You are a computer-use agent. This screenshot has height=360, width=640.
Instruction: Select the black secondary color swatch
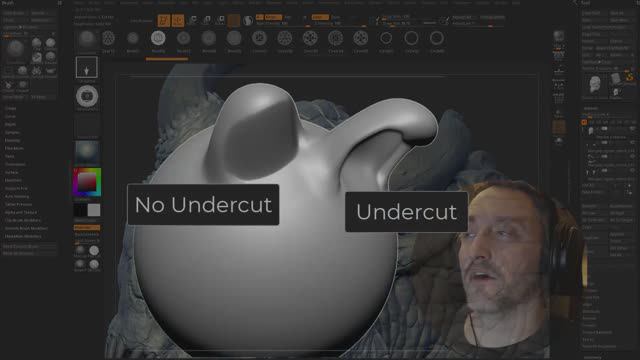point(80,210)
